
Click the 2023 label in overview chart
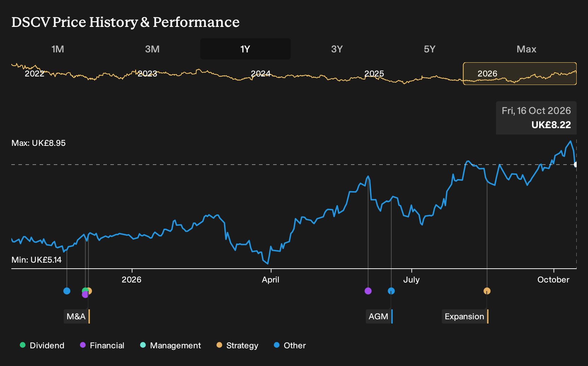tap(147, 74)
